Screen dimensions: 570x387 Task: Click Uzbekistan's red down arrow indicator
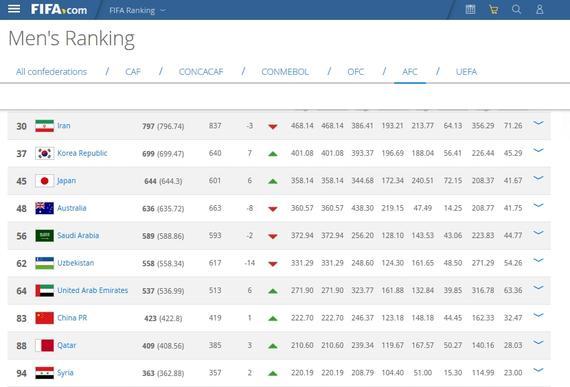pos(273,264)
